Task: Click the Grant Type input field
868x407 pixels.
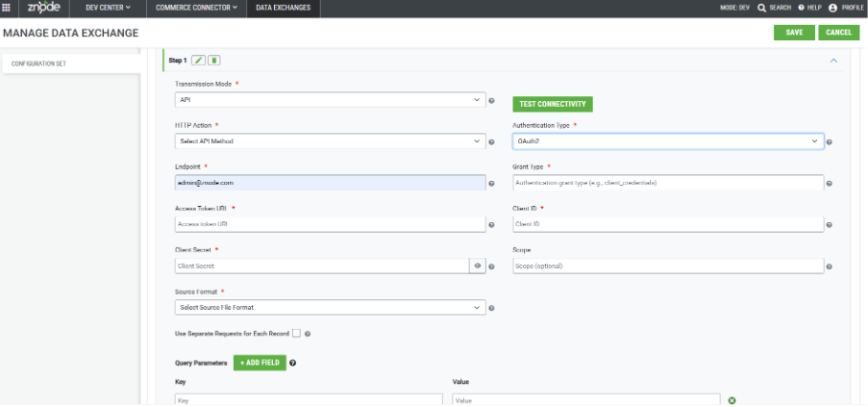Action: (668, 183)
